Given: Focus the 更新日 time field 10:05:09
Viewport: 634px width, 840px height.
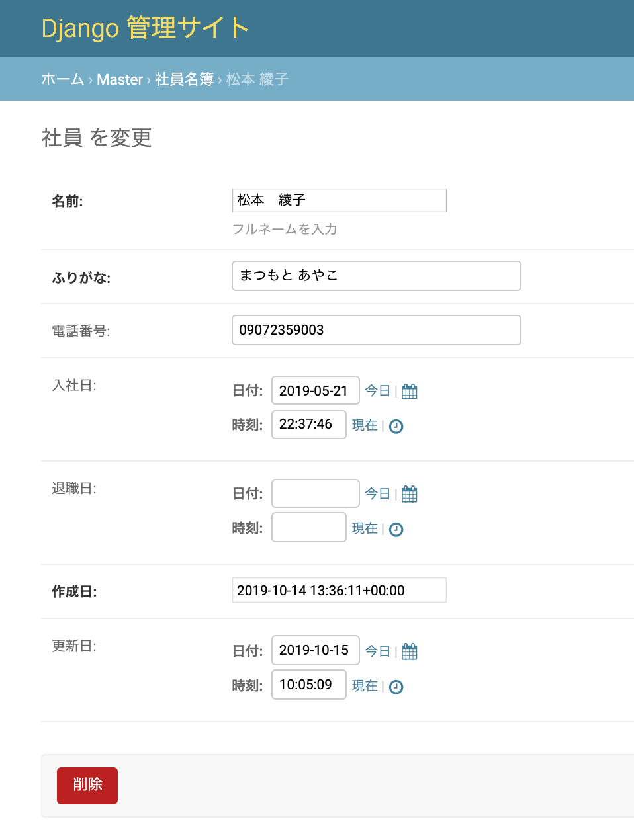Looking at the screenshot, I should tap(309, 685).
